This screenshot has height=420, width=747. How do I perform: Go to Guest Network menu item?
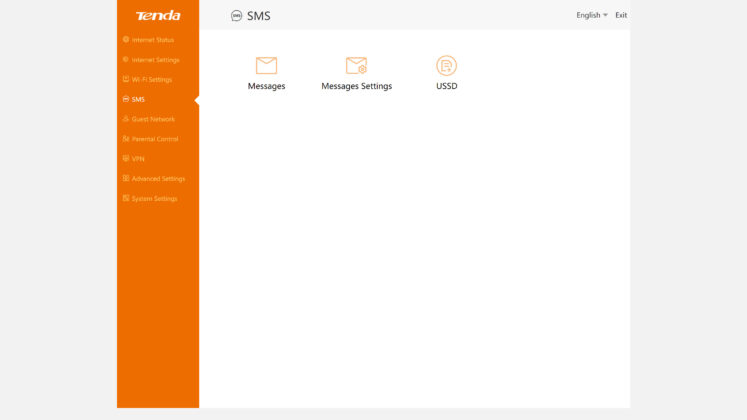(x=153, y=119)
